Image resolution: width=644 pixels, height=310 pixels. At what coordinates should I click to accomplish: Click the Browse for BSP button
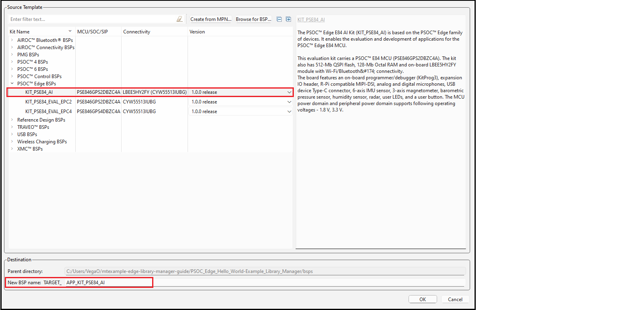pos(253,19)
